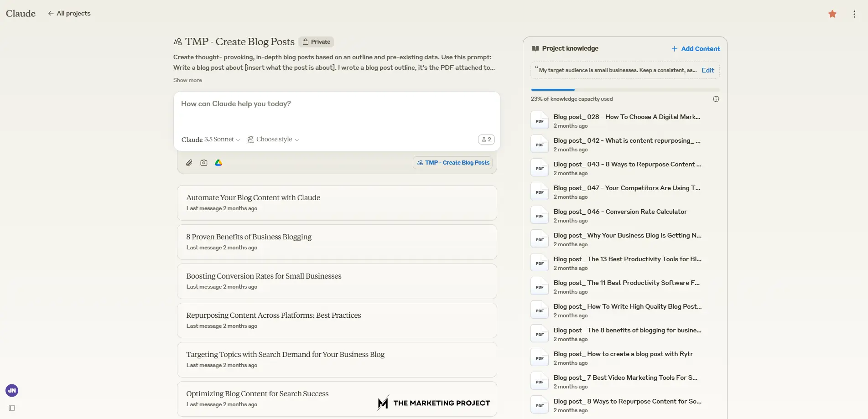Click PDF icon beside Rytr blog post
Viewport: 868px width, 419px height.
tap(540, 357)
